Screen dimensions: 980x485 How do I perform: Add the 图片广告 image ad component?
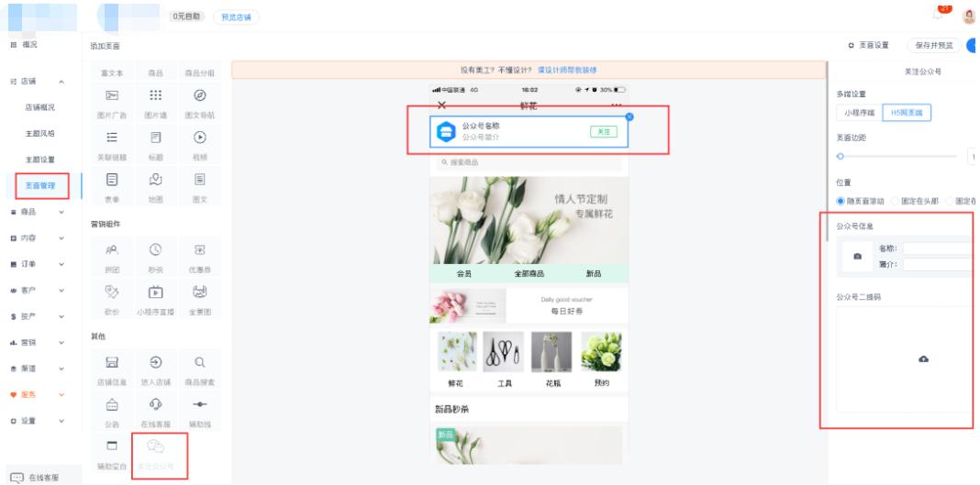112,104
